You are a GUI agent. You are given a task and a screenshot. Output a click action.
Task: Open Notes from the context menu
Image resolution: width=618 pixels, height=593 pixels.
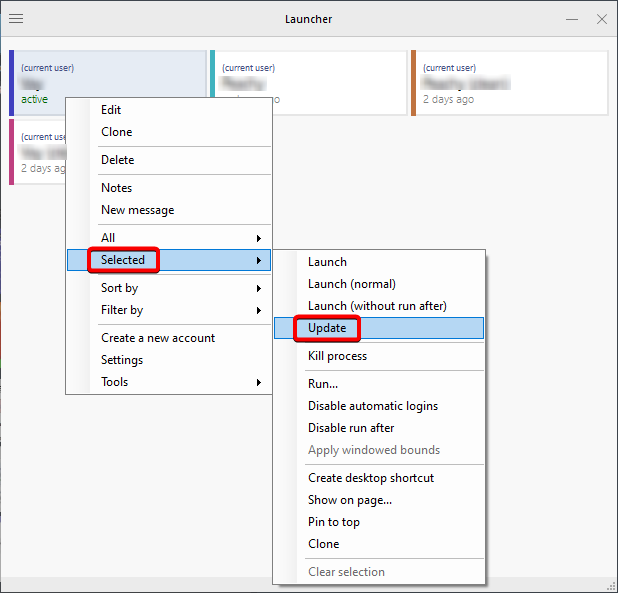pos(169,188)
